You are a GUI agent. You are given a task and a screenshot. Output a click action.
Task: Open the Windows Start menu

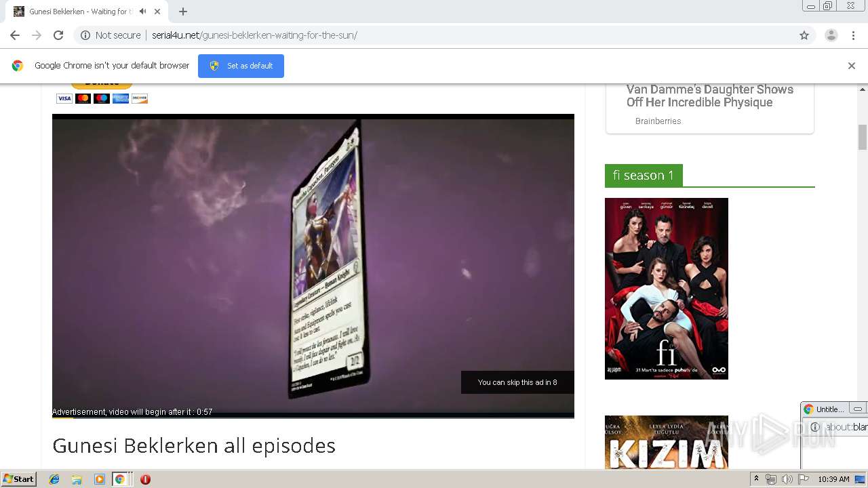tap(18, 479)
